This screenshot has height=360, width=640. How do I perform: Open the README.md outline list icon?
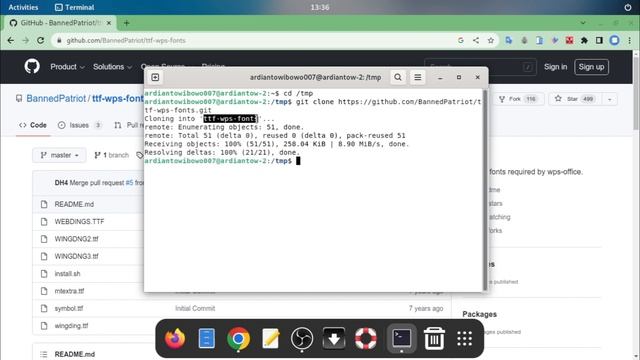(x=44, y=354)
